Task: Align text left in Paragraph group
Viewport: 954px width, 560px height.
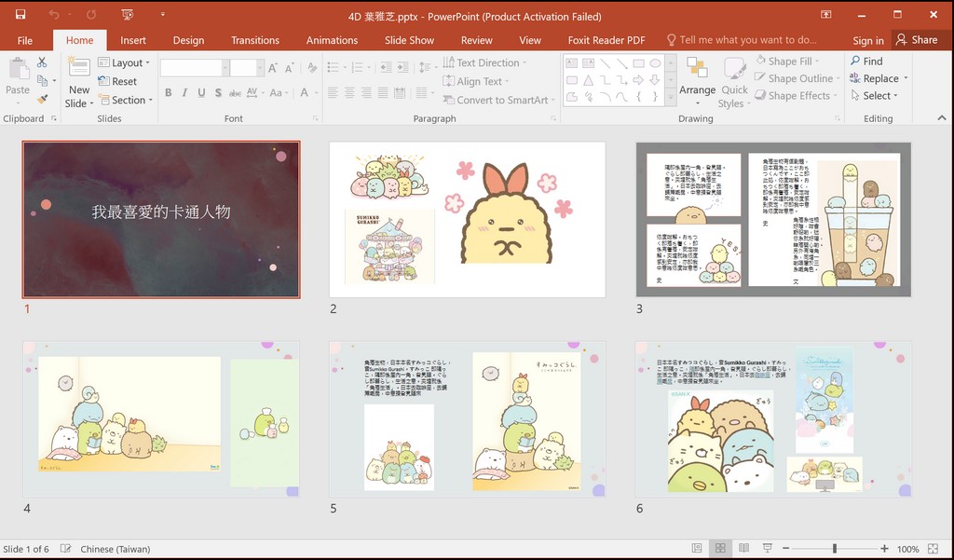Action: (333, 92)
